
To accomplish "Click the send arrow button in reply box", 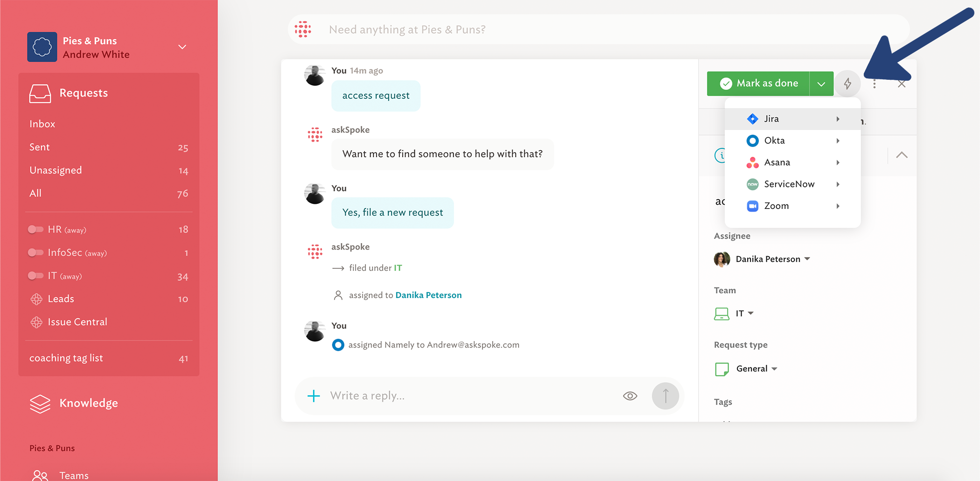I will click(x=665, y=396).
